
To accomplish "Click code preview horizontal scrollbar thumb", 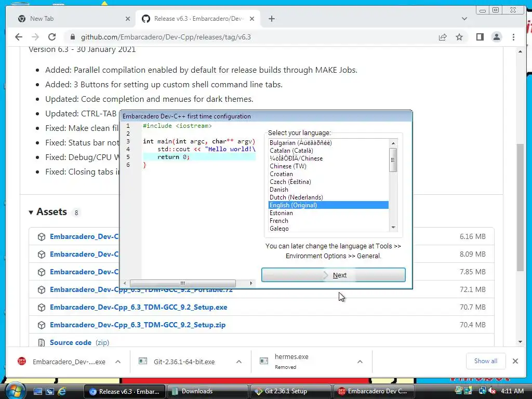I will tap(182, 283).
